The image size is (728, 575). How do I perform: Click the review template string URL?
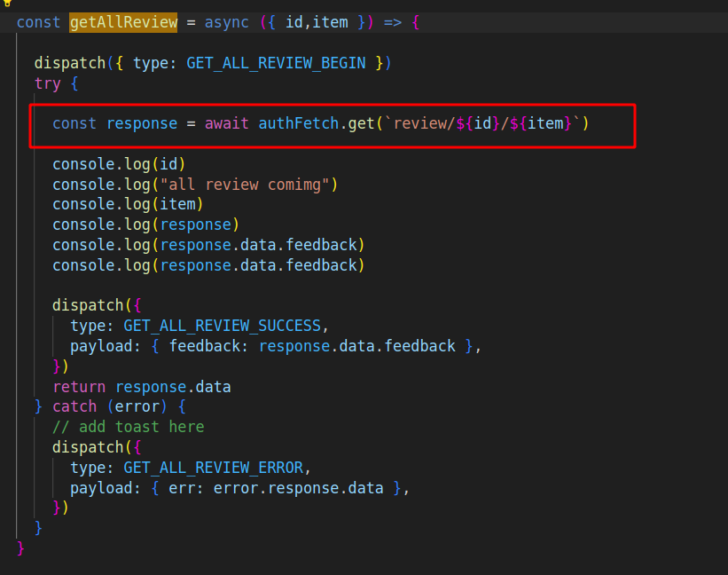pyautogui.click(x=480, y=123)
